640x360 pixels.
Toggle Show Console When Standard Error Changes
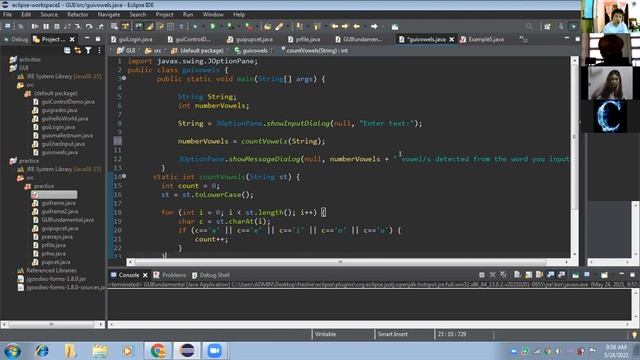562,275
